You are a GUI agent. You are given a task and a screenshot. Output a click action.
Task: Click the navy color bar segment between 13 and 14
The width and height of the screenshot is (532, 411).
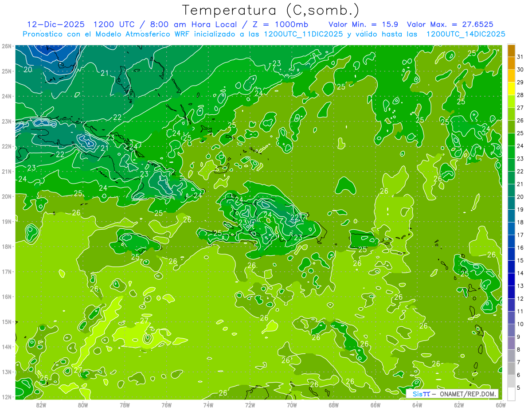point(511,280)
